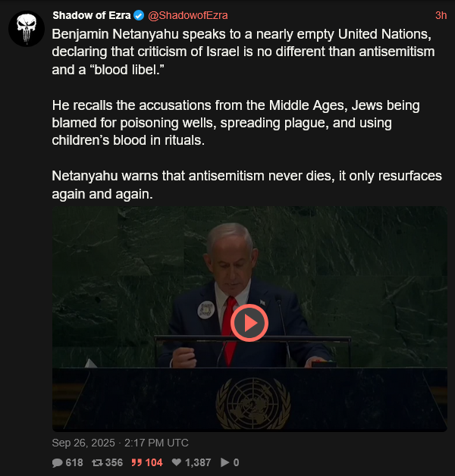Image resolution: width=455 pixels, height=476 pixels.
Task: Click the 618 replies count
Action: coord(74,462)
